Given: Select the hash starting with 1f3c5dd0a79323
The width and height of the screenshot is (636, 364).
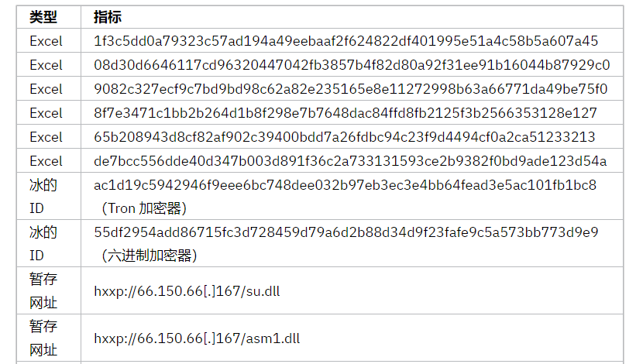Looking at the screenshot, I should tap(346, 41).
